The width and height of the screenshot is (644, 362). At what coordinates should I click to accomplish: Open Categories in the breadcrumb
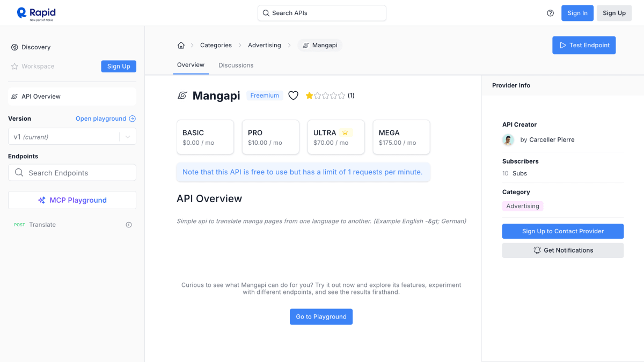click(216, 45)
